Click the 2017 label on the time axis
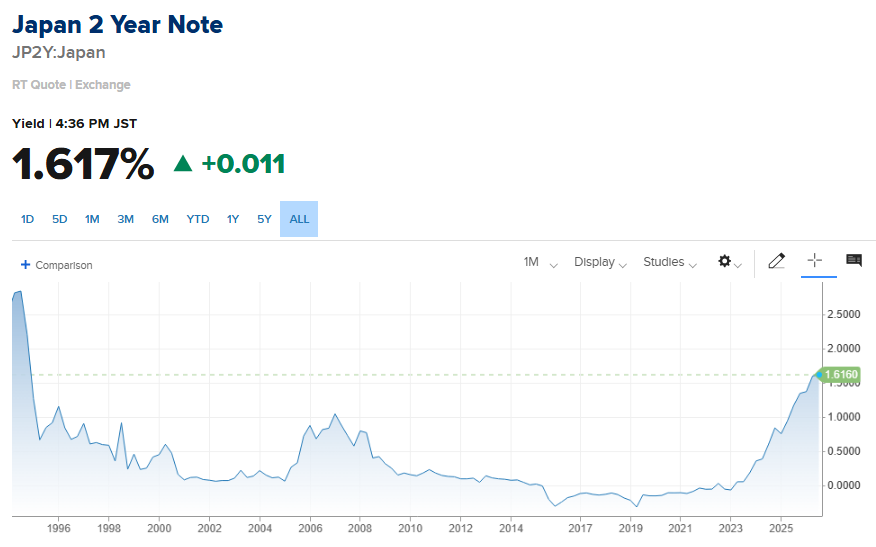The width and height of the screenshot is (876, 547). [x=580, y=528]
